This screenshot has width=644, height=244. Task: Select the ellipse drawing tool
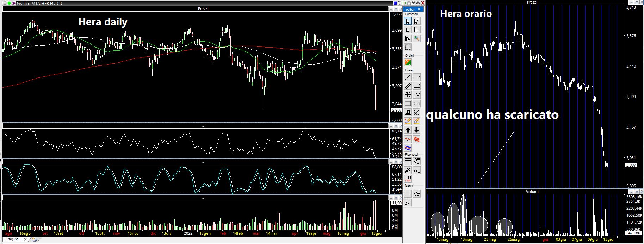416,104
